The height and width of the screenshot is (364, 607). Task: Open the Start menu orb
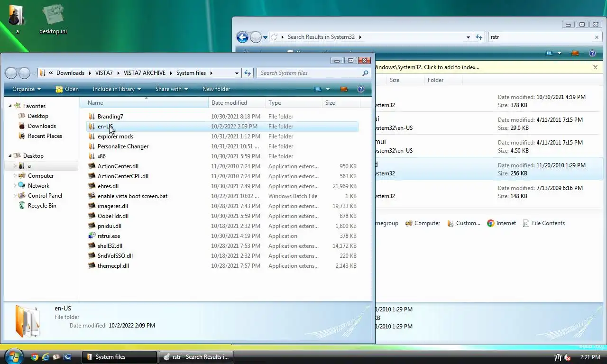coord(14,356)
